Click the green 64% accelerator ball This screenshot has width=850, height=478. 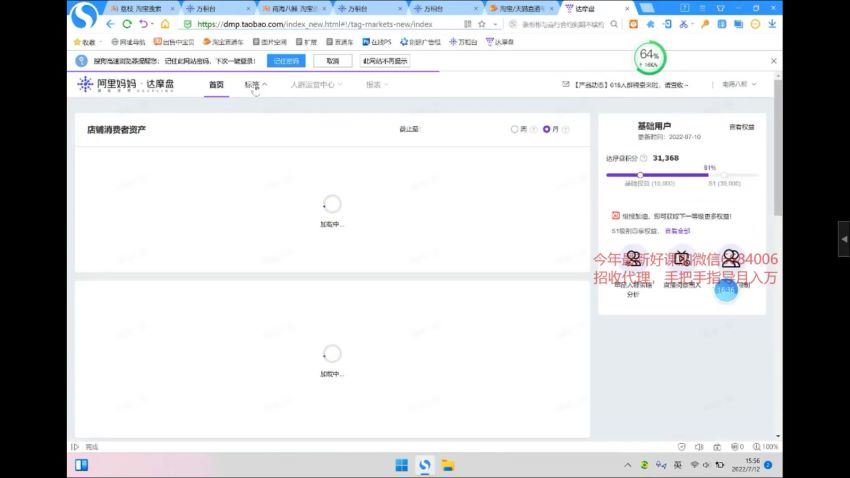click(x=649, y=57)
